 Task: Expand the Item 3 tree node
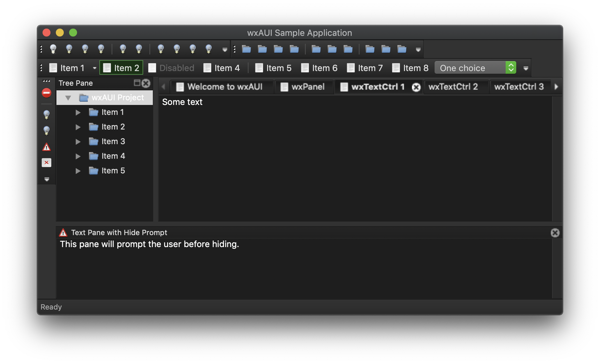(78, 141)
